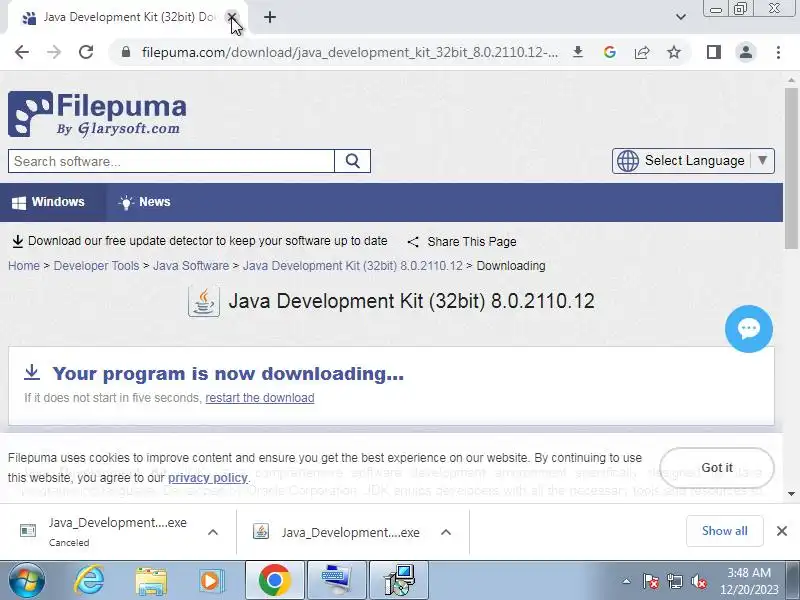Expand options for canceled download

click(x=213, y=532)
